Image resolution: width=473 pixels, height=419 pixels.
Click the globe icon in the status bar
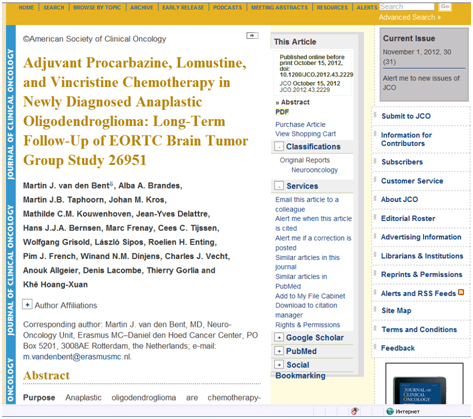(x=390, y=411)
